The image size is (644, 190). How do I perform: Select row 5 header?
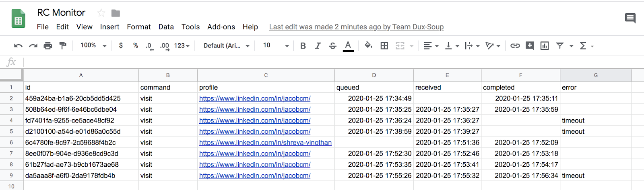[x=11, y=131]
